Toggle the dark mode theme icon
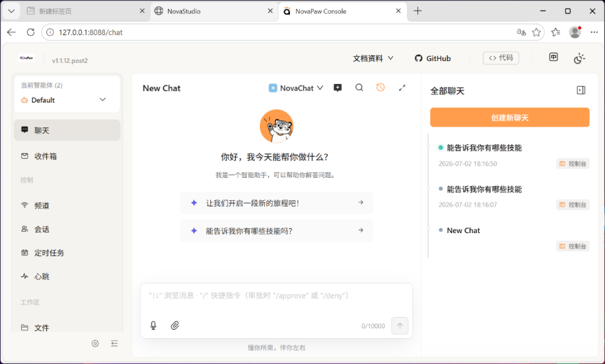The width and height of the screenshot is (605, 364). 579,58
